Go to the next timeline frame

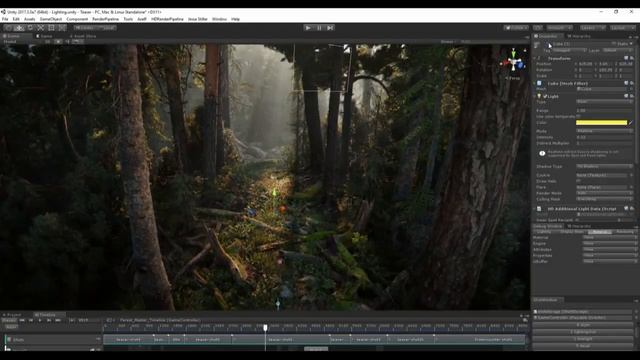(x=49, y=320)
